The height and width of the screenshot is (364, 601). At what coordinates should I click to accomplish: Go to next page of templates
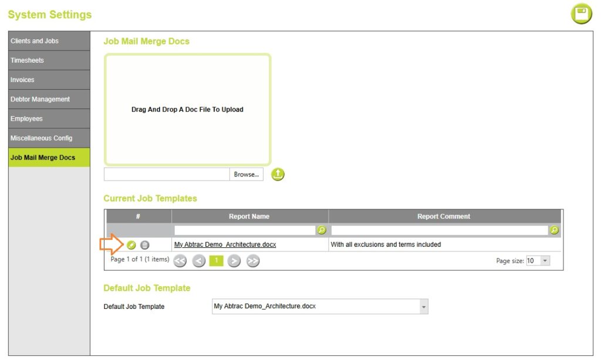pos(234,261)
